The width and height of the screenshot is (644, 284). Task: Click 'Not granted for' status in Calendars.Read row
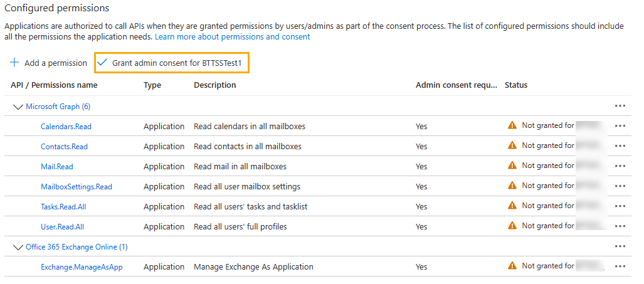[548, 125]
